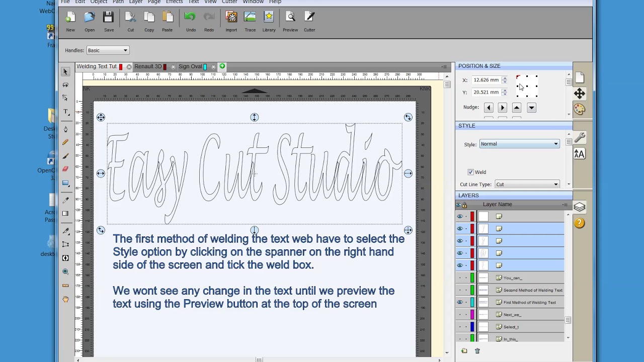This screenshot has height=362, width=644.
Task: Open a file with the Open icon
Action: tap(90, 22)
